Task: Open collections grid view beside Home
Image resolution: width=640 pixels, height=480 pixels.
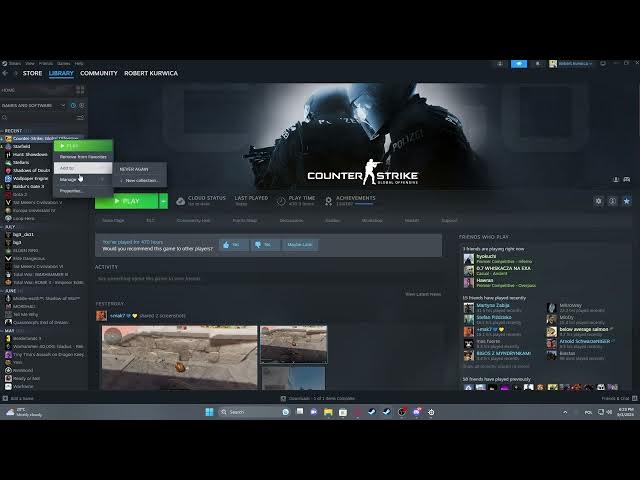Action: coord(80,90)
